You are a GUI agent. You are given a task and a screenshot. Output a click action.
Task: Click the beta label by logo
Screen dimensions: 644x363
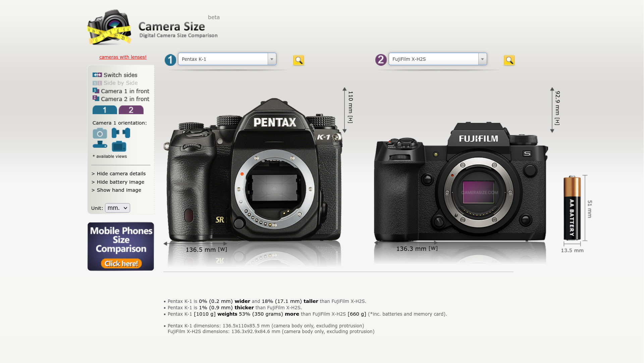[214, 17]
